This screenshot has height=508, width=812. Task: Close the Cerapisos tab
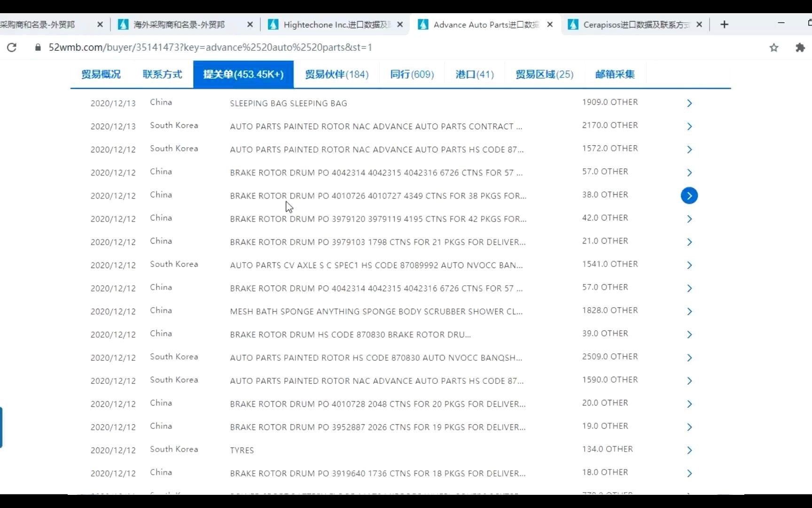699,24
